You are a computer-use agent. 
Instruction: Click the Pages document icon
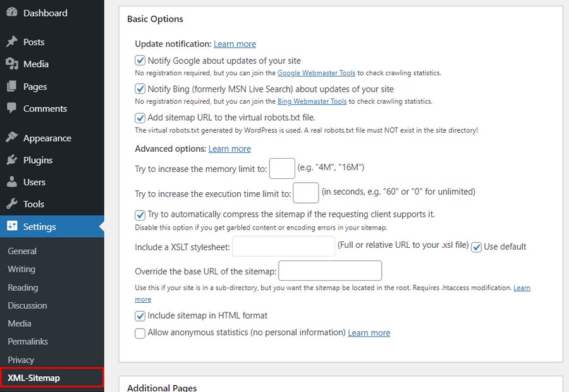coord(11,87)
